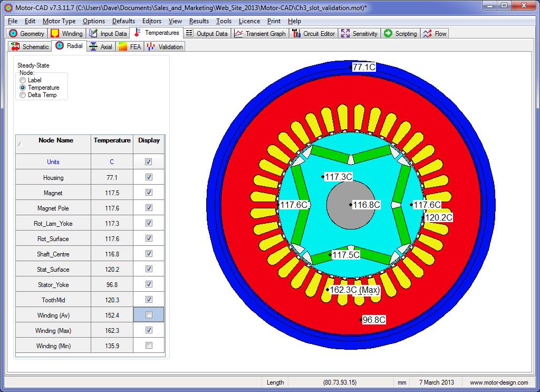The height and width of the screenshot is (392, 540).
Task: Open the Licence menu
Action: pos(249,21)
